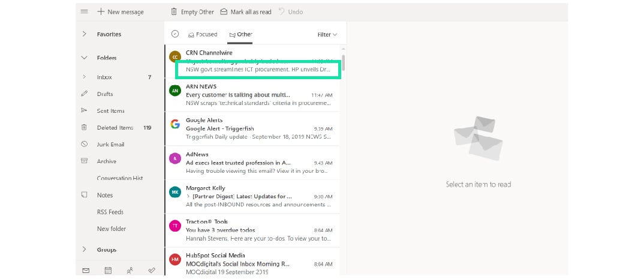Screen dimensions: 644x279
Task: Click Mark all as read
Action: (x=246, y=12)
